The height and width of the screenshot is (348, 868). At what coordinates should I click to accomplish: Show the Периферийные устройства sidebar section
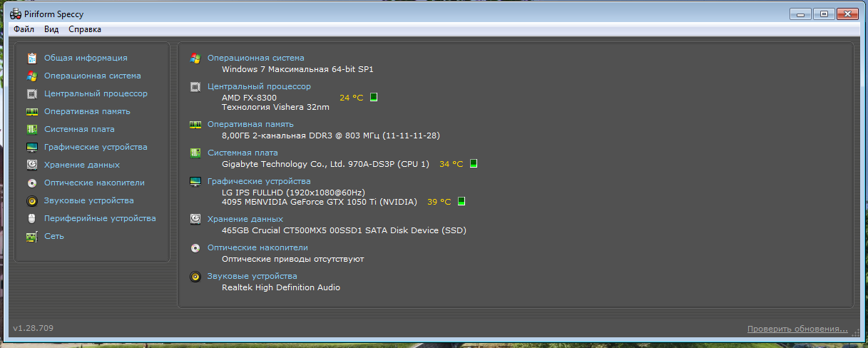click(100, 218)
